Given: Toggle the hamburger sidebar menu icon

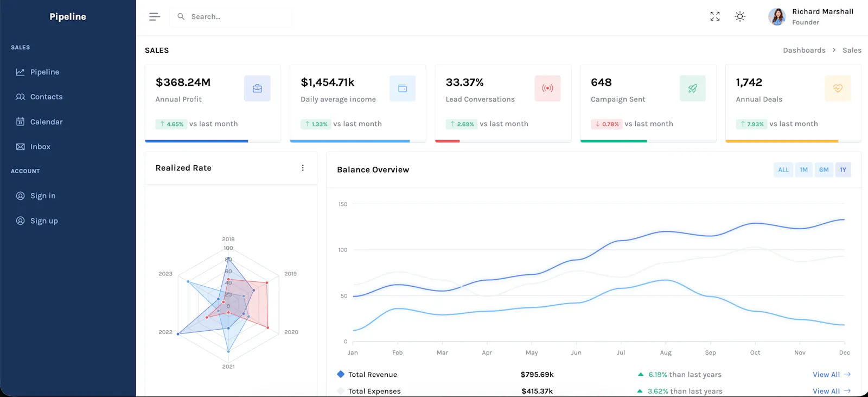Looking at the screenshot, I should pos(155,17).
